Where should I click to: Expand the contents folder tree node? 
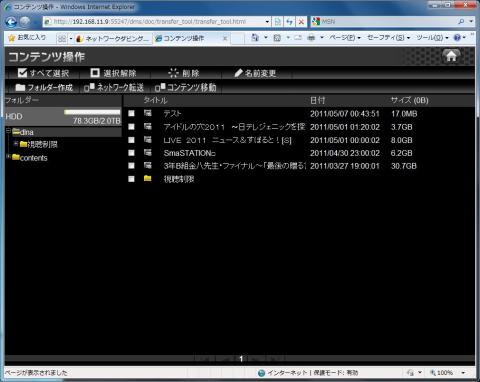click(8, 156)
